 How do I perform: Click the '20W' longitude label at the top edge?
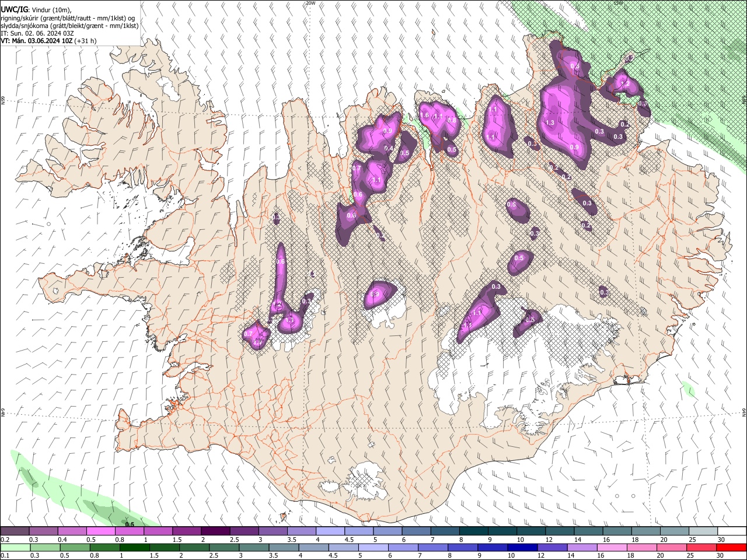pos(310,3)
